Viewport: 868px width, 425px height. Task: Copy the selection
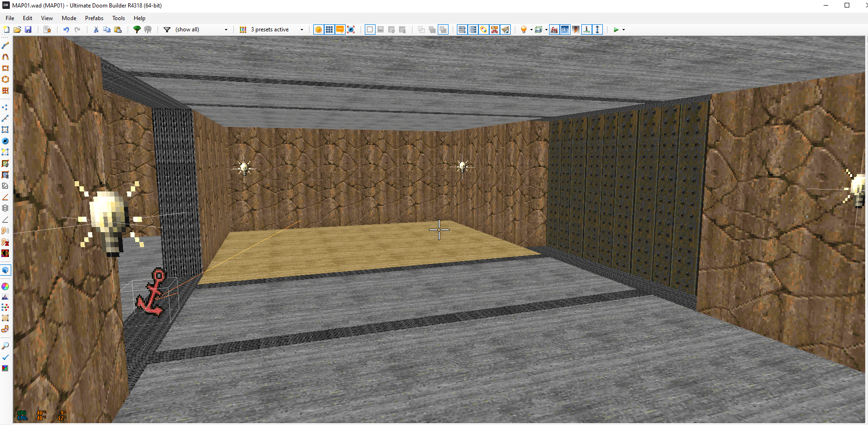(x=107, y=29)
